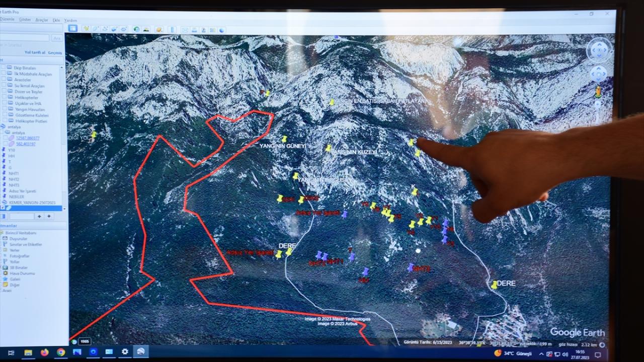The height and width of the screenshot is (362, 644).
Task: Click the Geçmiş link
Action: [54, 52]
